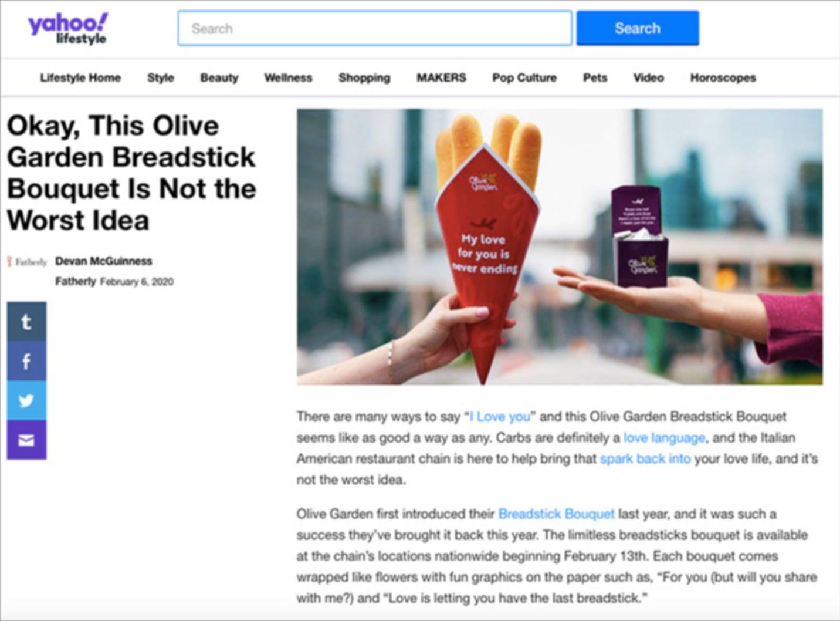Click the "Breadstick Bouquet" article link
The width and height of the screenshot is (840, 621).
coord(556,514)
